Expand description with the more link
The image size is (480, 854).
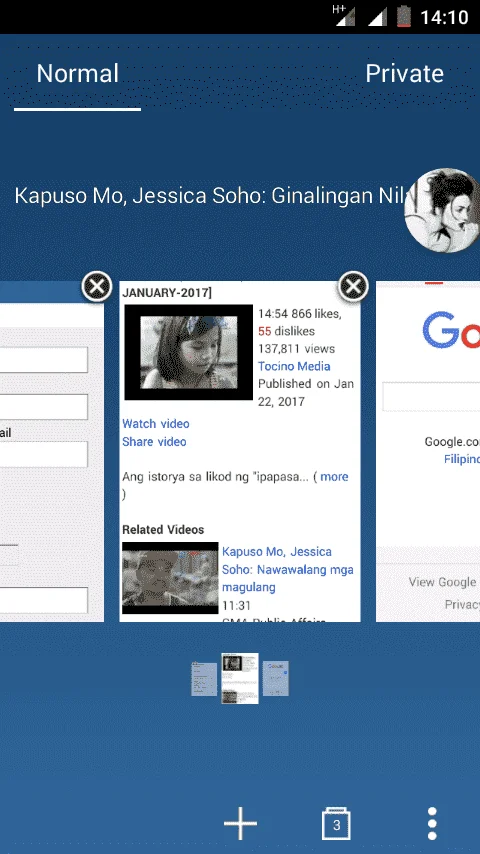click(334, 477)
